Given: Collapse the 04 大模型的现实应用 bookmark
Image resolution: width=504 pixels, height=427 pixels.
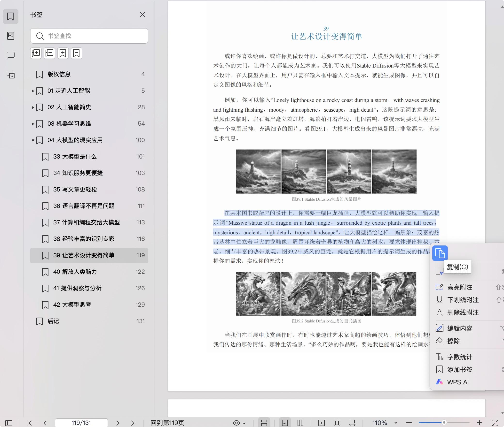Looking at the screenshot, I should click(x=33, y=140).
